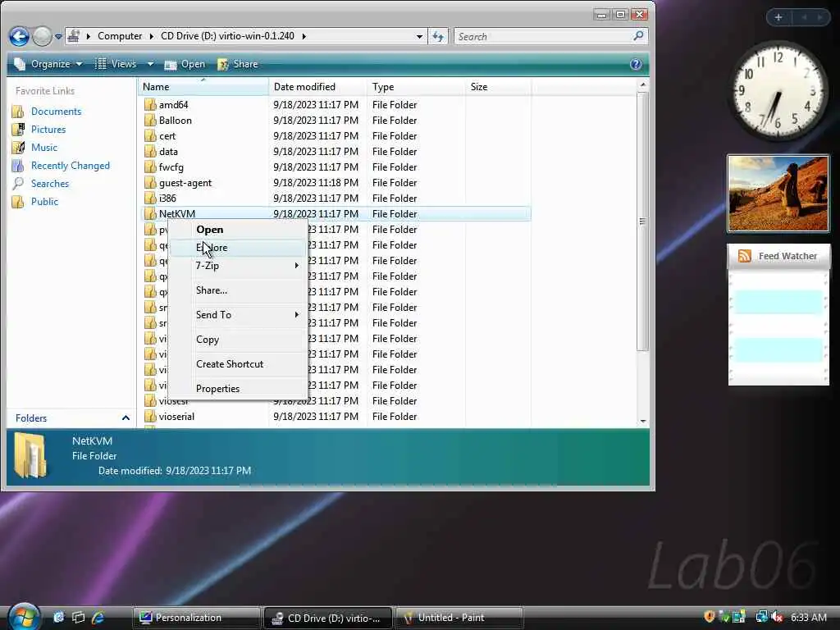This screenshot has width=840, height=630.
Task: Expand arrow after CD Drive breadcrumb
Action: tap(304, 36)
